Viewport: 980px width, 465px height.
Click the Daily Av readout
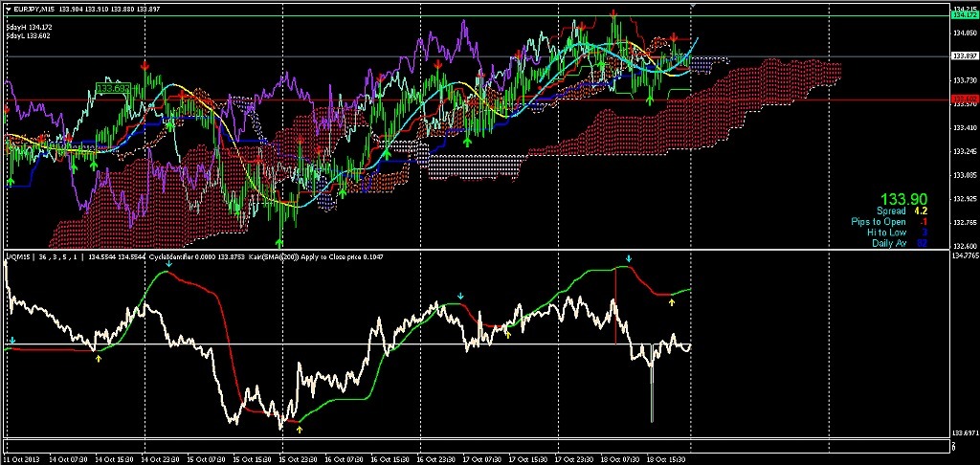[x=900, y=243]
